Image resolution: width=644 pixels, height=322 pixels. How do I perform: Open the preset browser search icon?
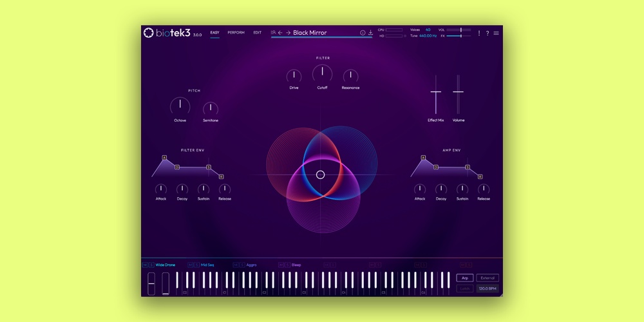click(x=273, y=32)
